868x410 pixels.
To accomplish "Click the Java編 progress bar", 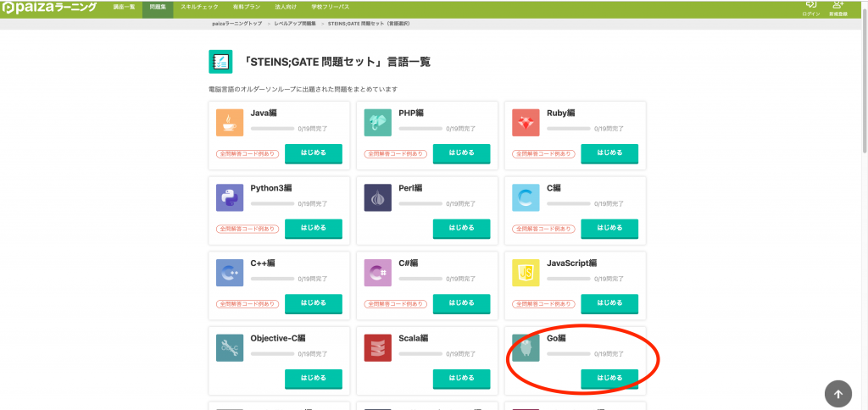I will (x=272, y=129).
